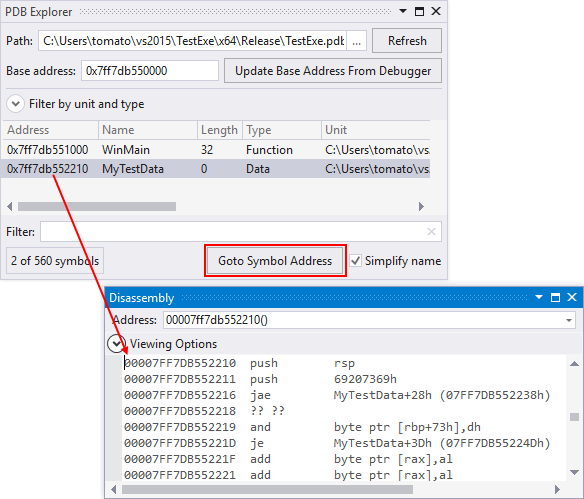Clear the Filter text box
This screenshot has height=499, width=584.
[431, 232]
